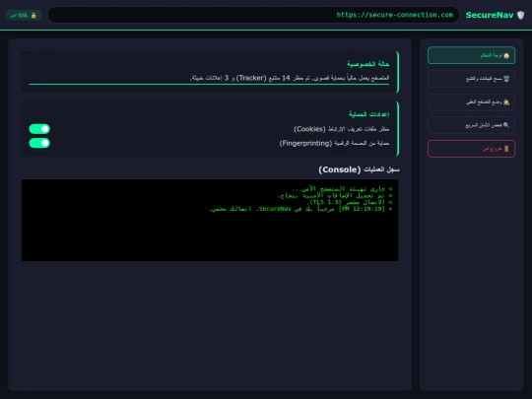
Task: Toggle the Cookies blocking switch
Action: coord(39,129)
